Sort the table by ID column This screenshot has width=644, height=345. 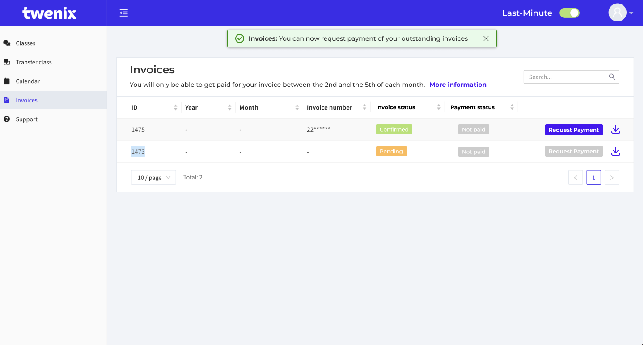pyautogui.click(x=176, y=107)
